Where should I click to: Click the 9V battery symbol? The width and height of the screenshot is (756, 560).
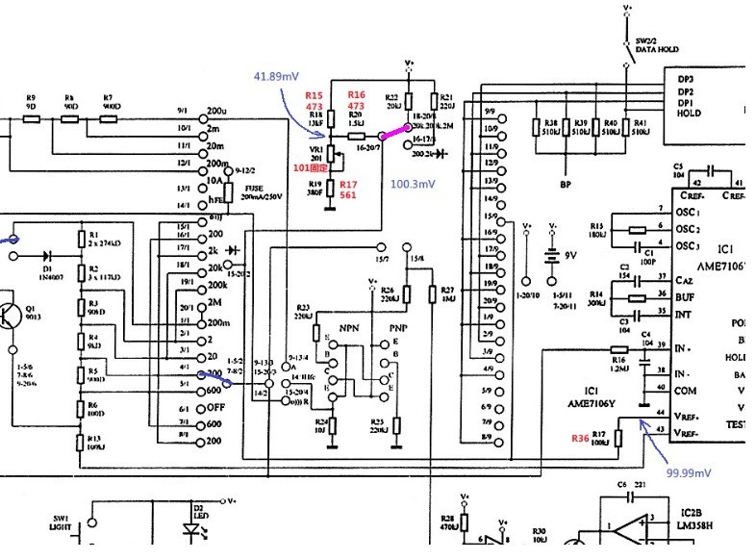(x=552, y=258)
